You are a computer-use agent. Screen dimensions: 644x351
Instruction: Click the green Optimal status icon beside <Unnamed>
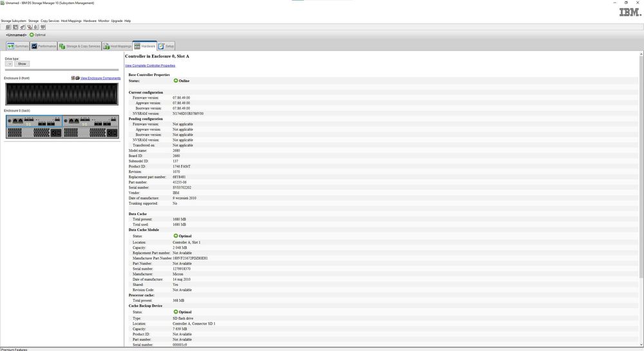[x=32, y=35]
